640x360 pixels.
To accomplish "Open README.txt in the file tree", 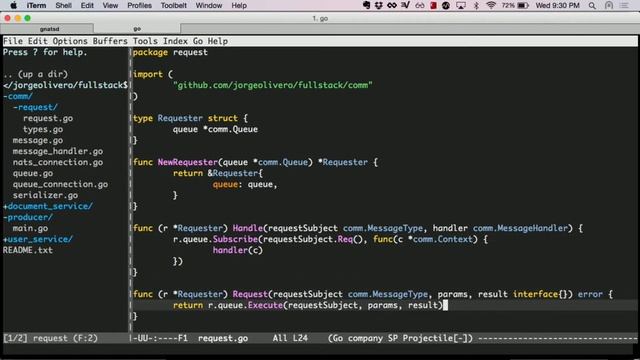I will 28,250.
